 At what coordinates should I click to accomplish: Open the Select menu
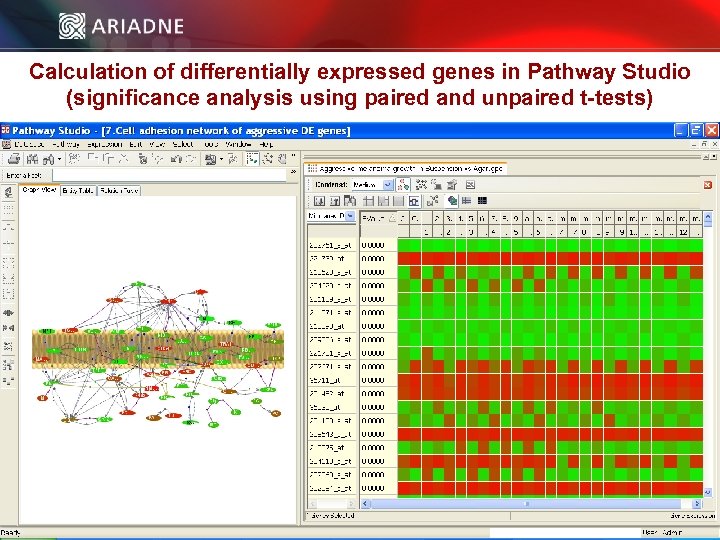(183, 144)
